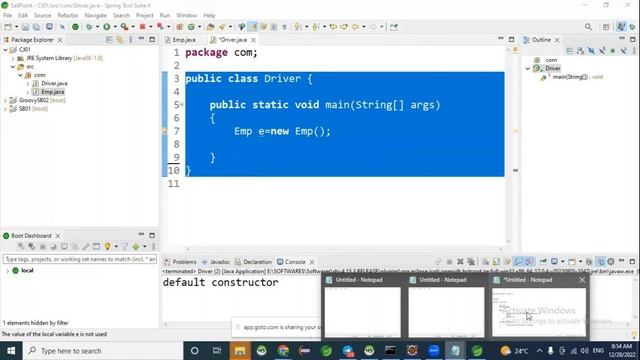This screenshot has width=640, height=360.
Task: Toggle Word Wrap in Console toolbar
Action: coord(507,262)
